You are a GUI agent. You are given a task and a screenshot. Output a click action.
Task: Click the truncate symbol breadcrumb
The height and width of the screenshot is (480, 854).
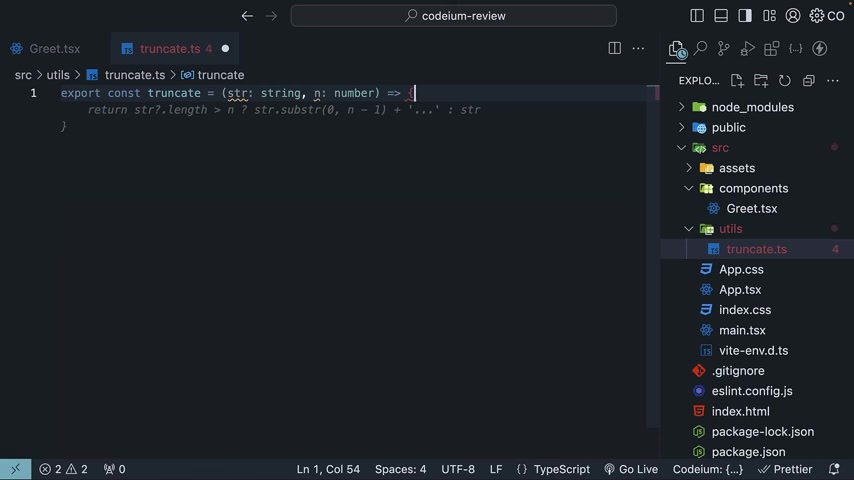[221, 75]
